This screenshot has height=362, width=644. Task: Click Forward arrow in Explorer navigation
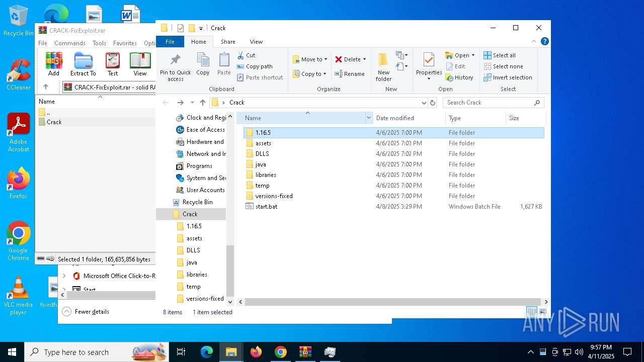point(181,103)
